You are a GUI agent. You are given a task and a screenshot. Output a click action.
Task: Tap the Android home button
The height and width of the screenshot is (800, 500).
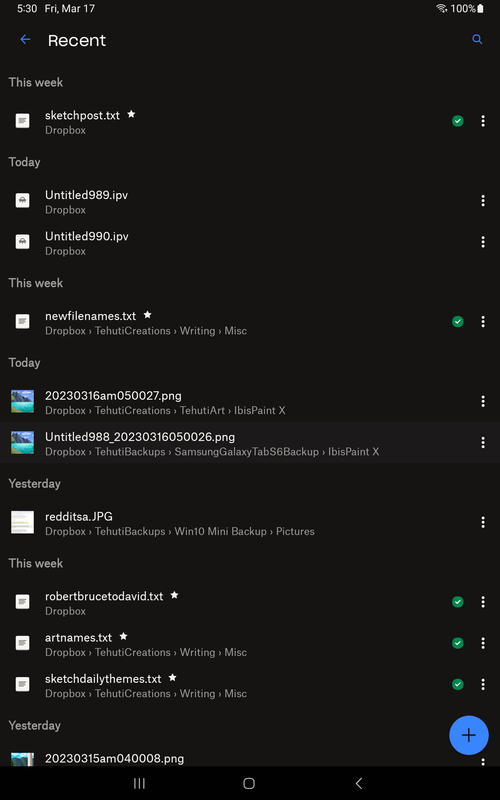[x=249, y=783]
